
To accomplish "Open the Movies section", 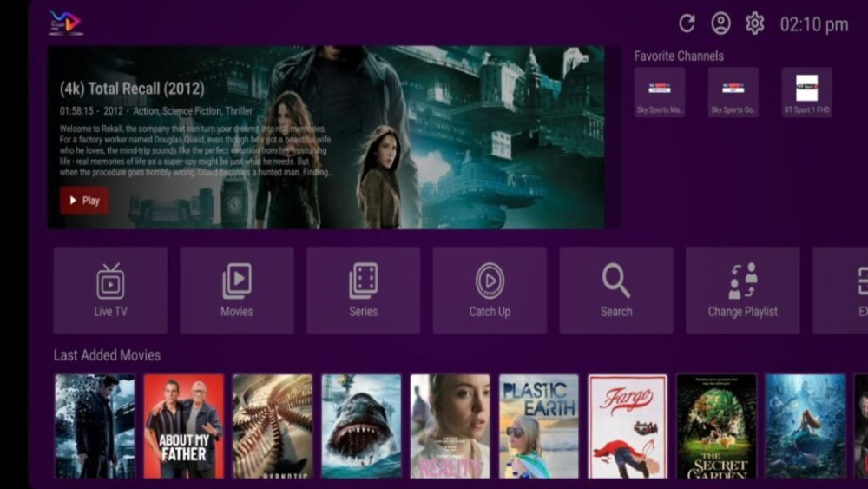I will [x=236, y=290].
